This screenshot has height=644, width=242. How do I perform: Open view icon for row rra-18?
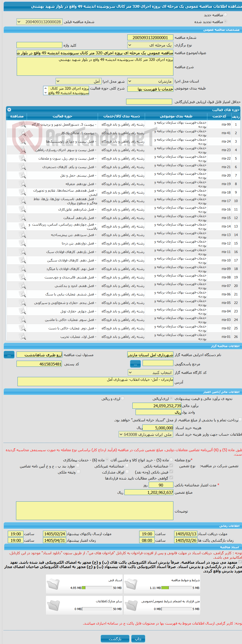(23, 192)
